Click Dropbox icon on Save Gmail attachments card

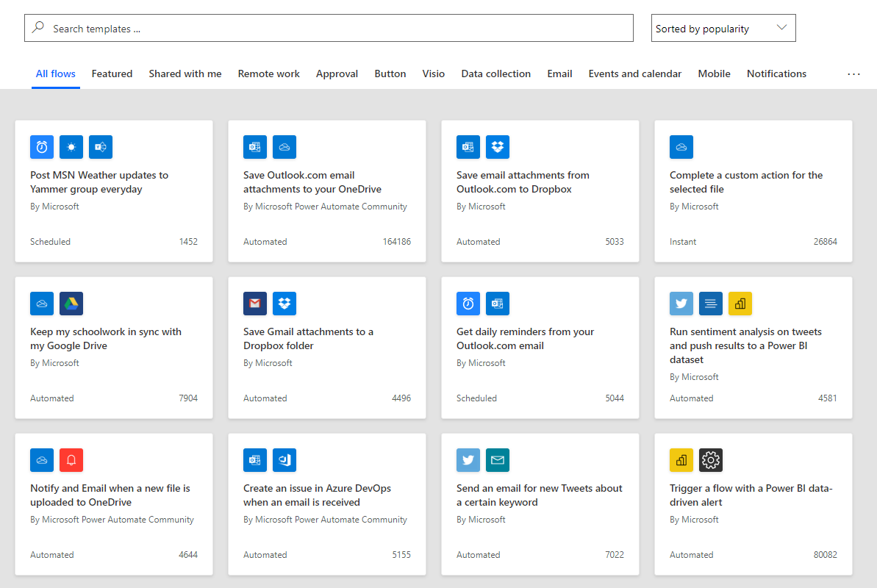coord(284,304)
